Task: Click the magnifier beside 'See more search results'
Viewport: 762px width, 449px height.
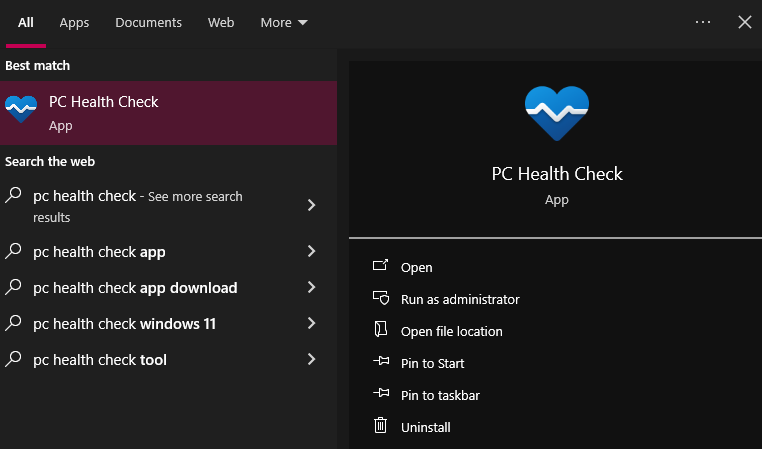Action: [x=13, y=195]
